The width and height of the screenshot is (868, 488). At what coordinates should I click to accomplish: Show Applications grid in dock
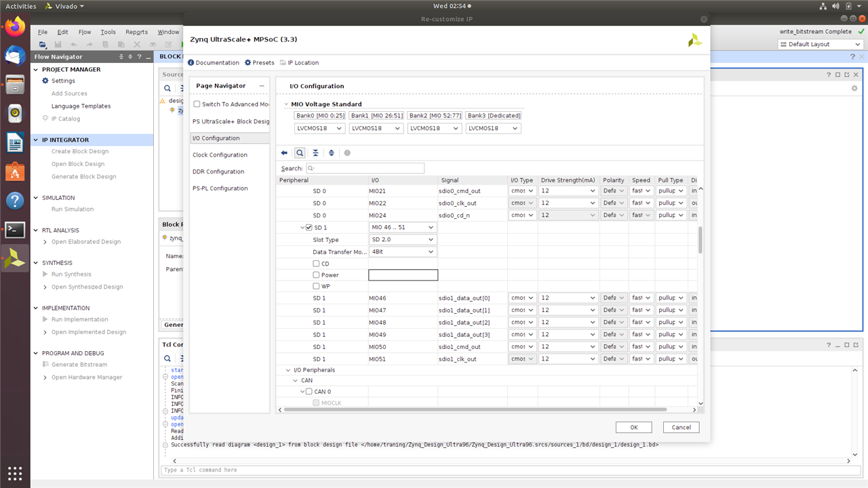click(15, 472)
